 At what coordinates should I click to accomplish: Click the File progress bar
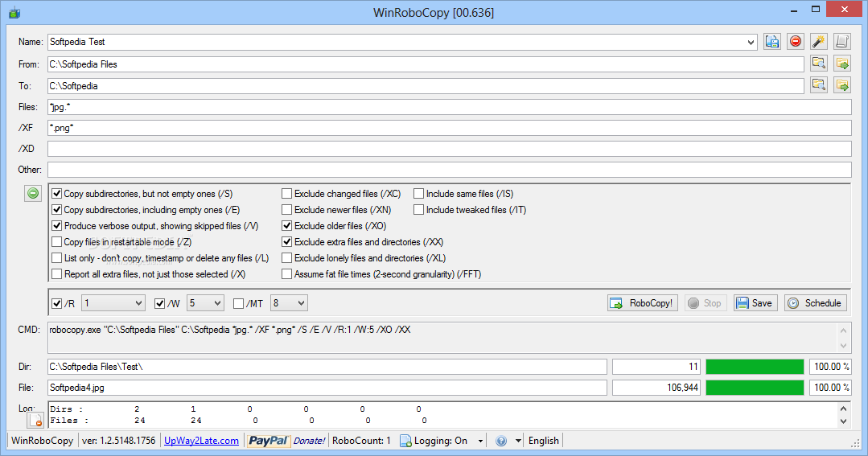[x=755, y=388]
